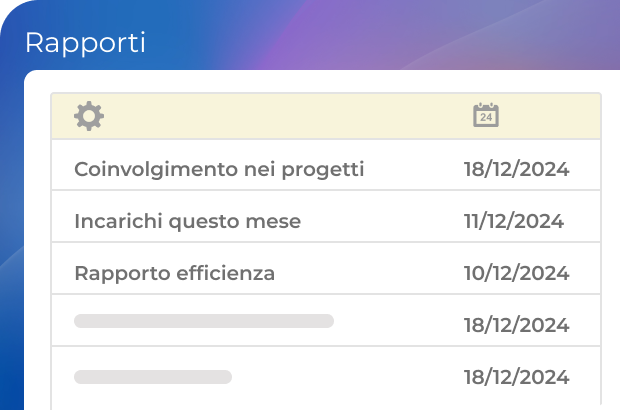
Task: Open the Coinvolgimento nei progetti report
Action: point(219,169)
